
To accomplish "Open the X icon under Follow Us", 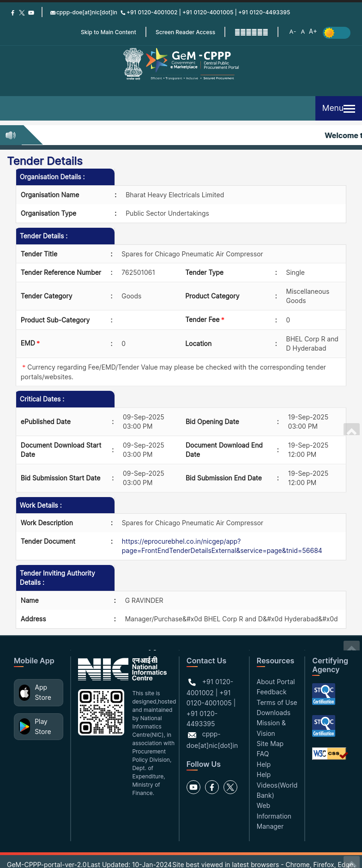I will 230,787.
